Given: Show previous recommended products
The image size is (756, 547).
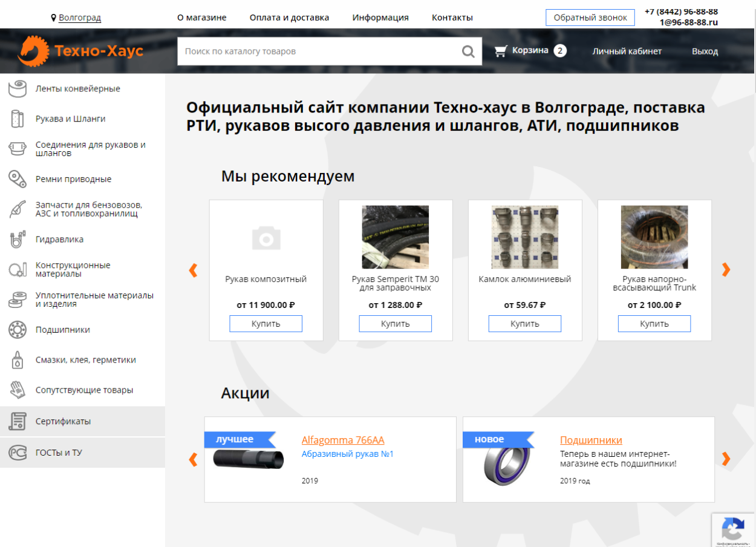Looking at the screenshot, I should tap(194, 270).
